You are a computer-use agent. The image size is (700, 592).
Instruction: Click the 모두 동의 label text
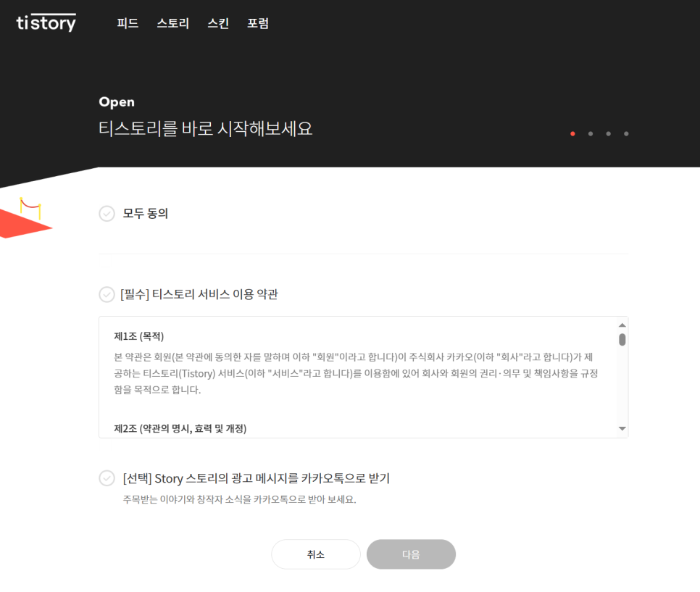coord(146,214)
